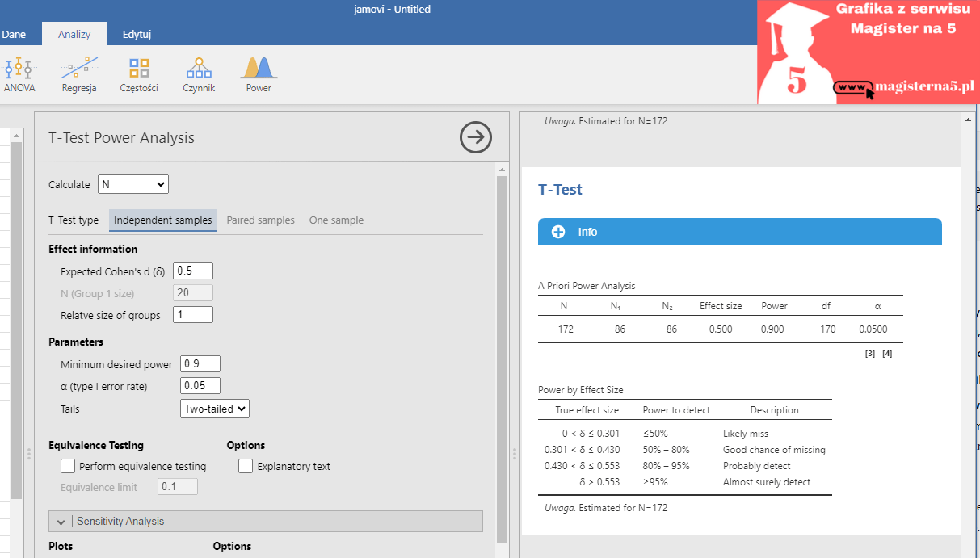The height and width of the screenshot is (558, 980).
Task: Click the options panel vertical scrollbar
Action: click(502, 355)
